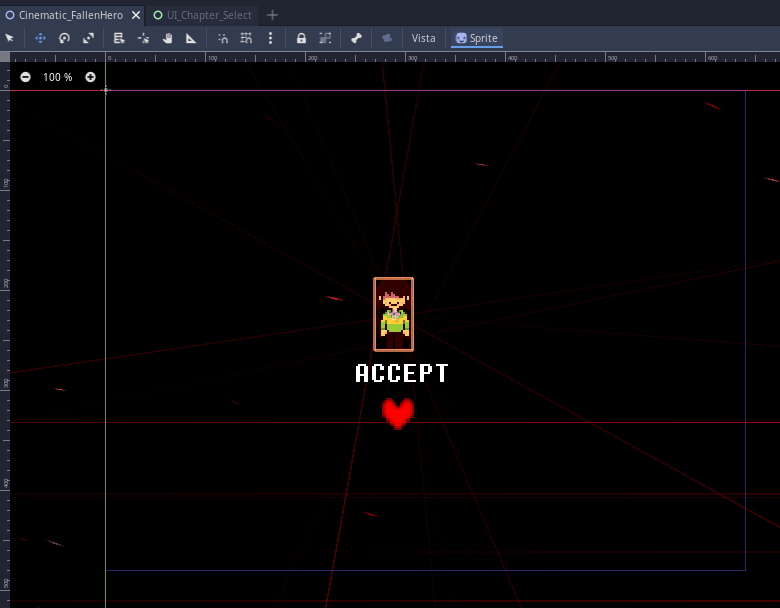Group the selected node's children
Image resolution: width=780 pixels, height=608 pixels.
[x=325, y=38]
